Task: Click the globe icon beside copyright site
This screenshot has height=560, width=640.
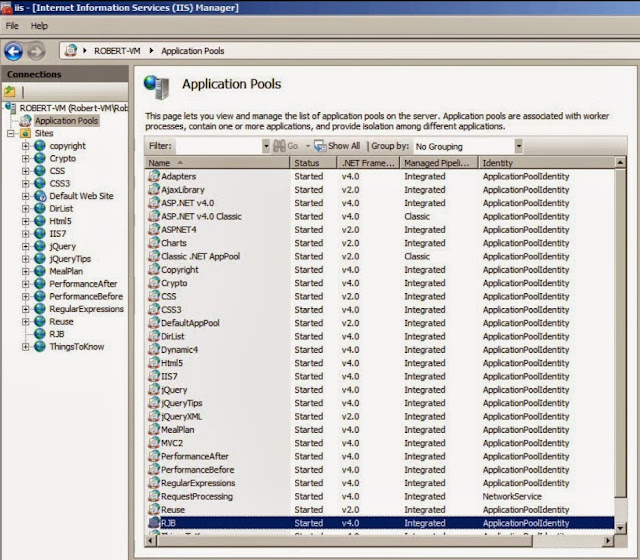Action: pyautogui.click(x=40, y=146)
